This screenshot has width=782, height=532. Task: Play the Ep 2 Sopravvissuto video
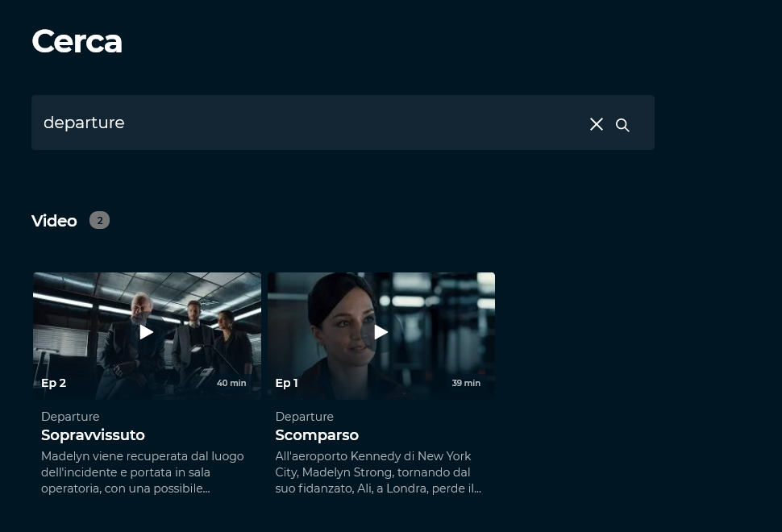click(x=146, y=332)
